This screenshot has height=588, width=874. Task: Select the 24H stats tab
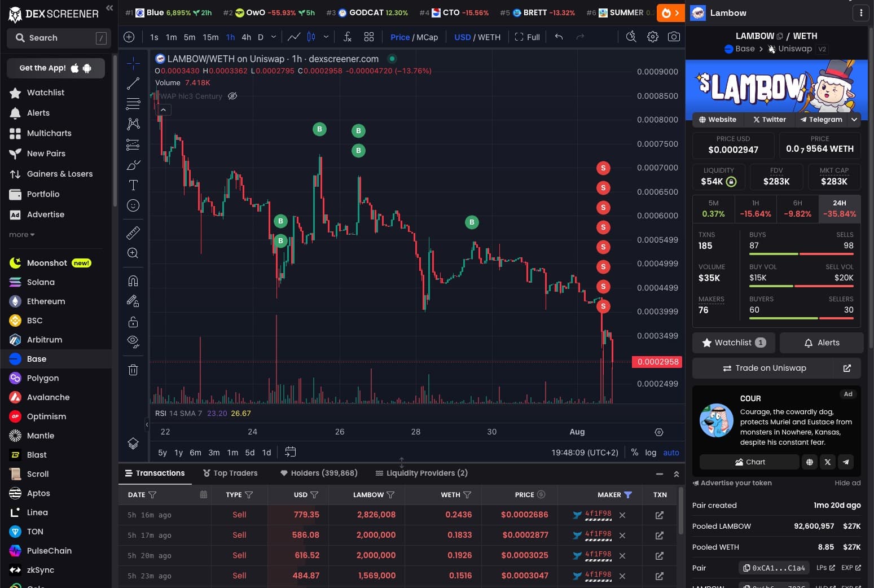(x=840, y=209)
